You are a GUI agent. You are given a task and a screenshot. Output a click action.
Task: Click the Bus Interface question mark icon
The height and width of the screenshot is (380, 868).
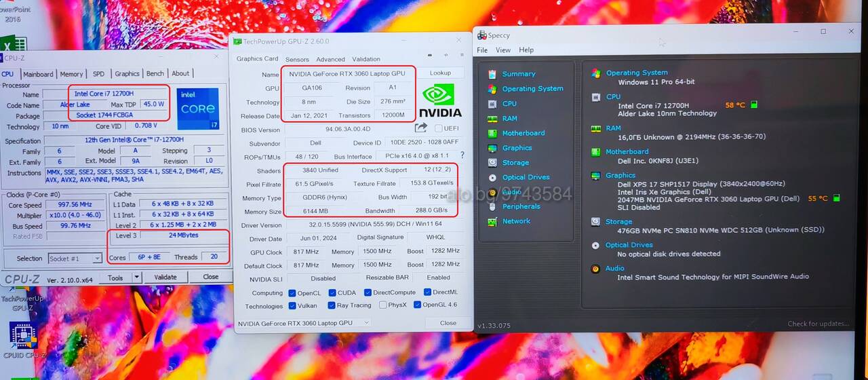coord(462,155)
